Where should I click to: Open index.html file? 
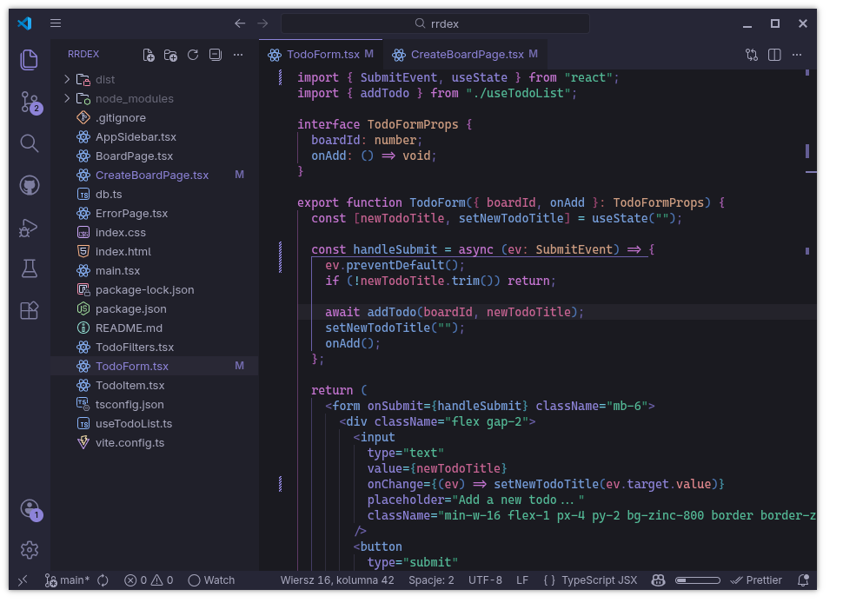point(155,252)
